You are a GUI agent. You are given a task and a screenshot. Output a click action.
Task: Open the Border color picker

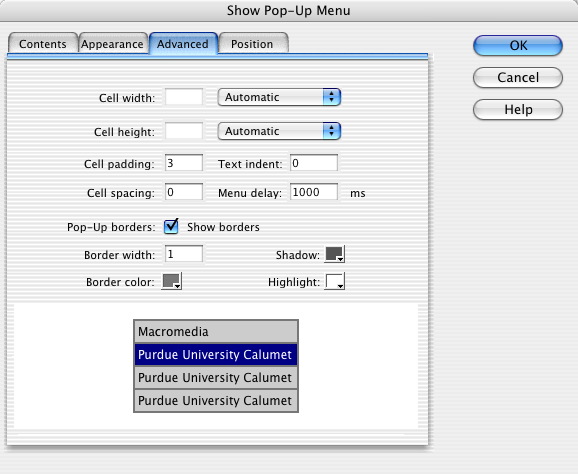coord(171,282)
